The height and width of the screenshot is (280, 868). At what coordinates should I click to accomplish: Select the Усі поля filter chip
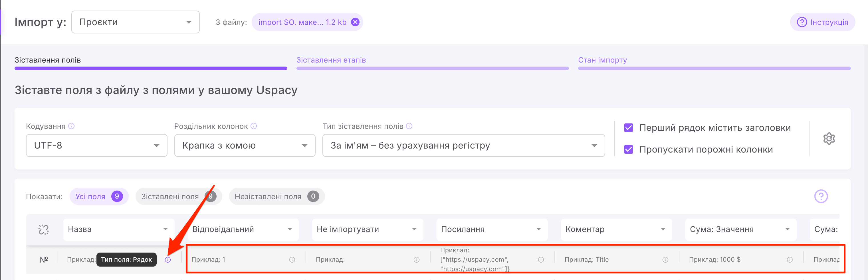[99, 196]
